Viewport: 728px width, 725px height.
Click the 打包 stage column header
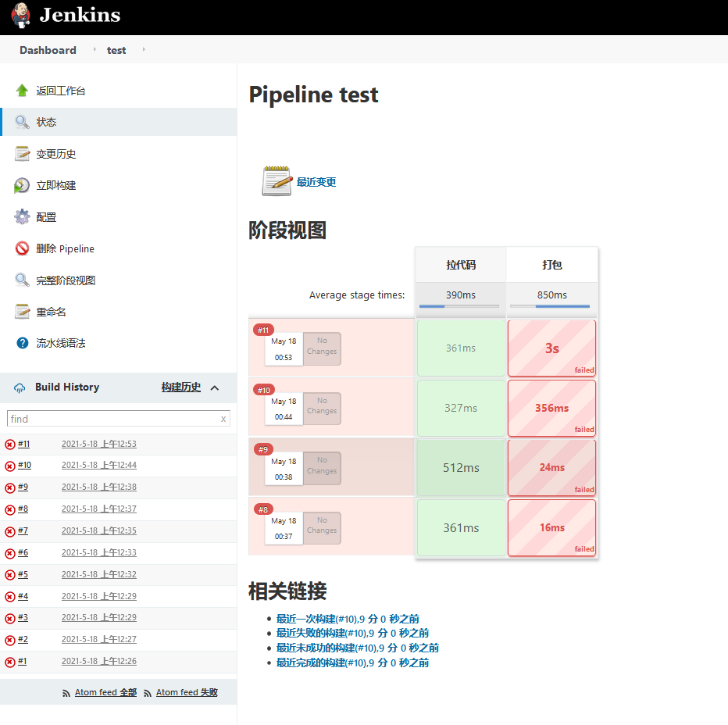pyautogui.click(x=552, y=265)
